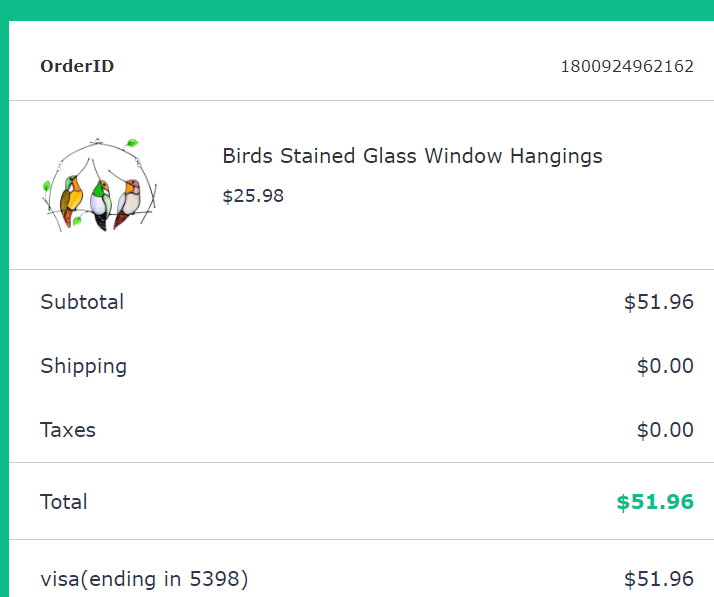The image size is (714, 597).
Task: Click the visa ending in 5398 text
Action: (144, 578)
